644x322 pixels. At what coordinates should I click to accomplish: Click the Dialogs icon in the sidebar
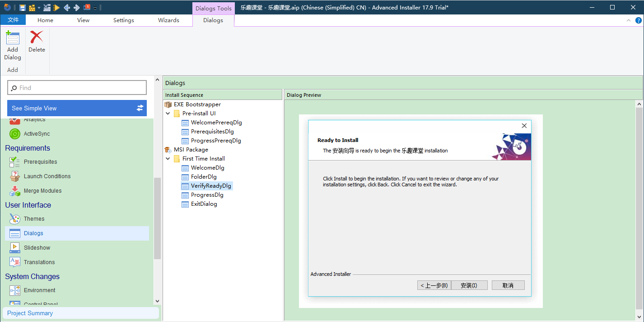(x=15, y=233)
